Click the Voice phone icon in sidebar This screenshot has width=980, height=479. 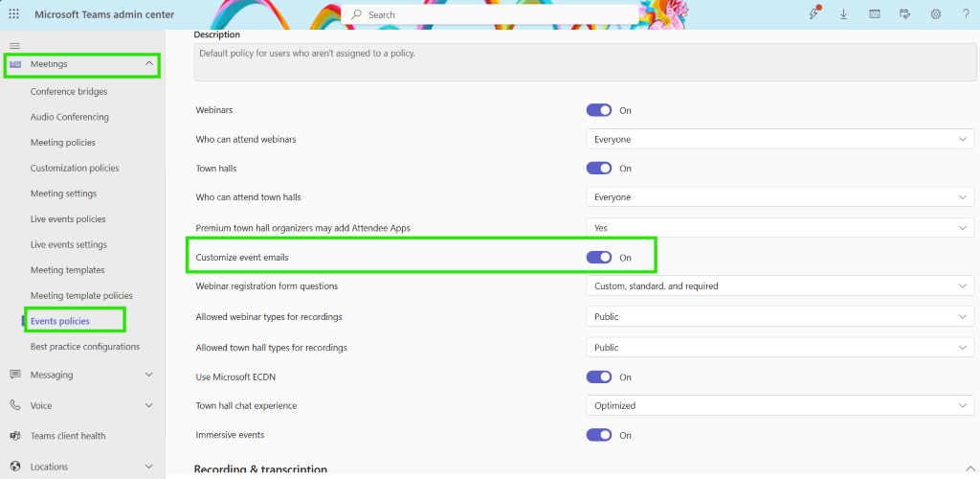(x=15, y=405)
